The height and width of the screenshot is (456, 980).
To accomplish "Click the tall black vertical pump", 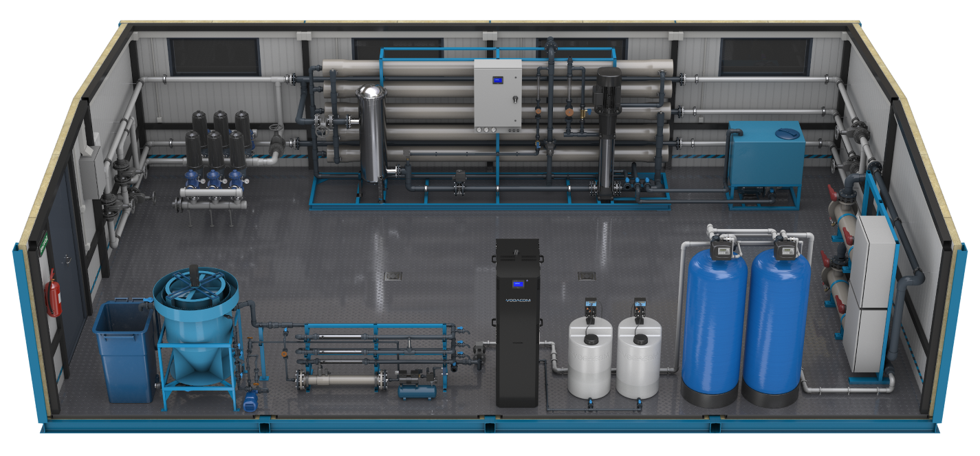I will (608, 133).
